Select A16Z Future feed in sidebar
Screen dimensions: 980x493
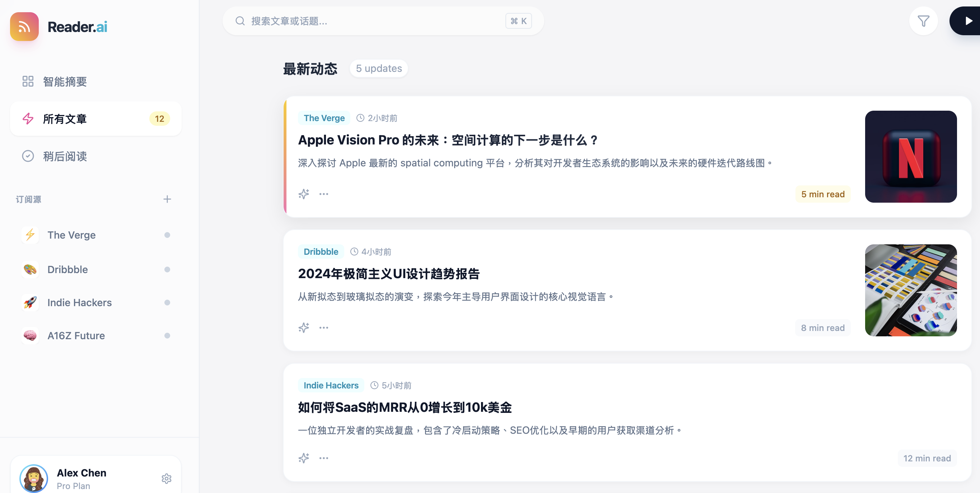coord(76,335)
